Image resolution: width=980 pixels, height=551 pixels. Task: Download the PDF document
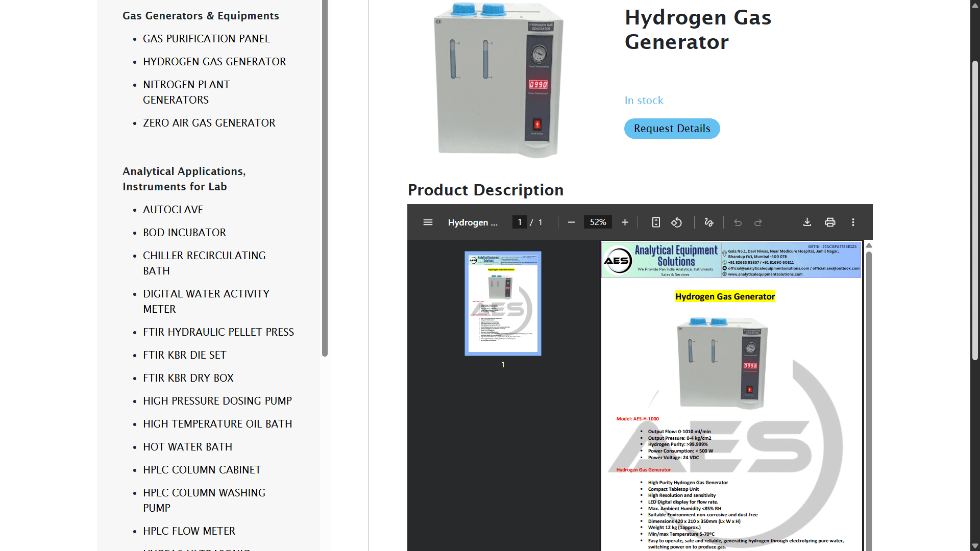(x=807, y=222)
